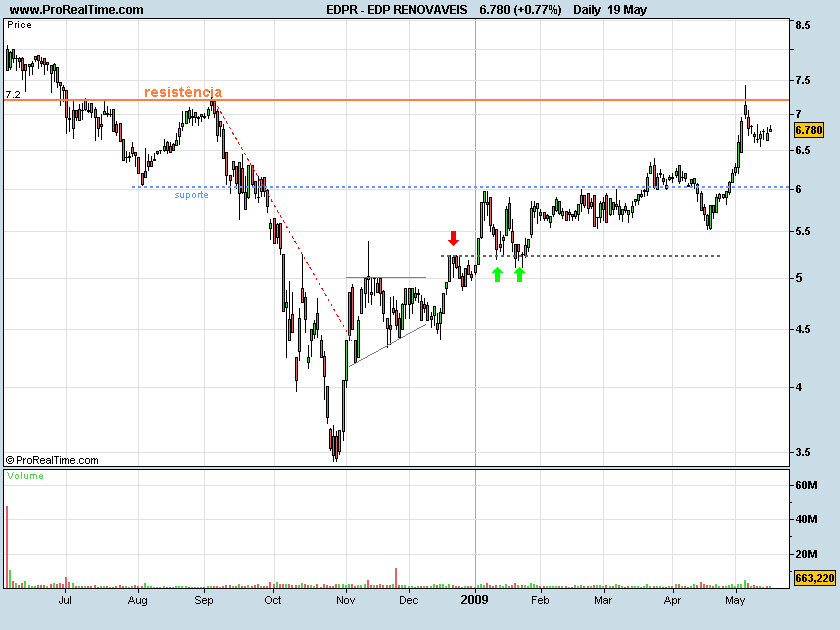Click the 3.5 price axis label

803,453
